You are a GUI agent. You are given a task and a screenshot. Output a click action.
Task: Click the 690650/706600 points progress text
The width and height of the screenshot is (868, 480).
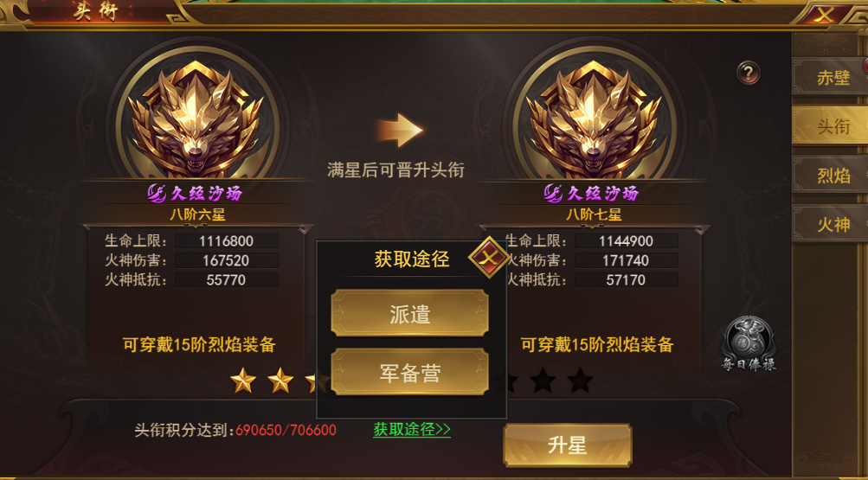(286, 430)
